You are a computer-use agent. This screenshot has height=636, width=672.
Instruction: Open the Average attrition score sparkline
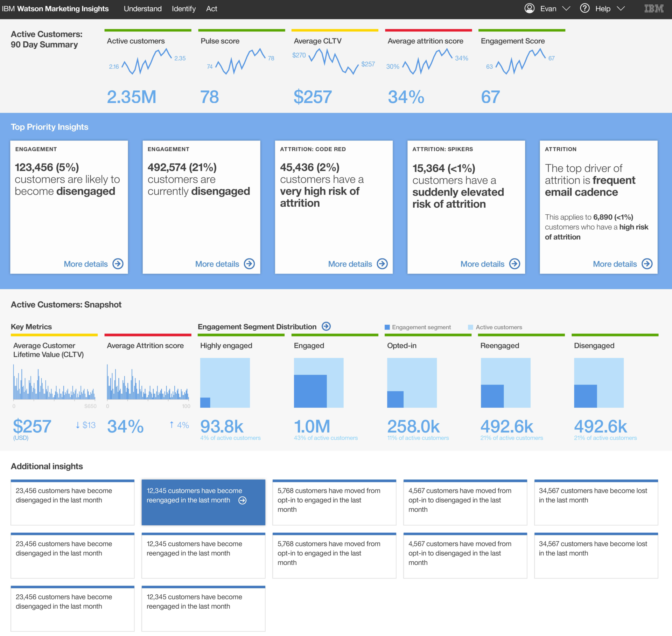coord(427,61)
